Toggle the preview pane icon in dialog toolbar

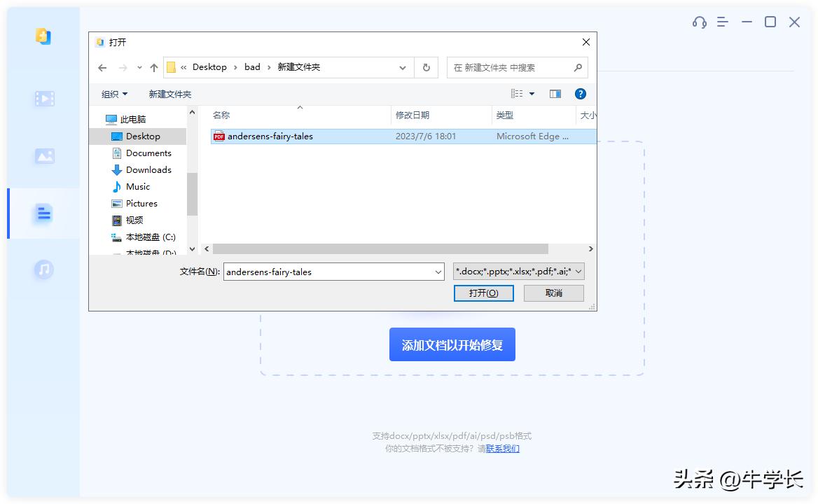(x=555, y=93)
